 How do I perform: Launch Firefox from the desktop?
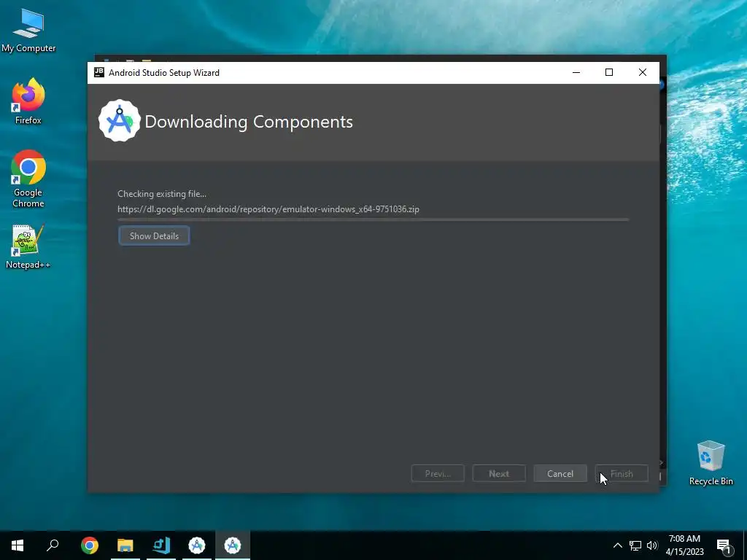(28, 101)
